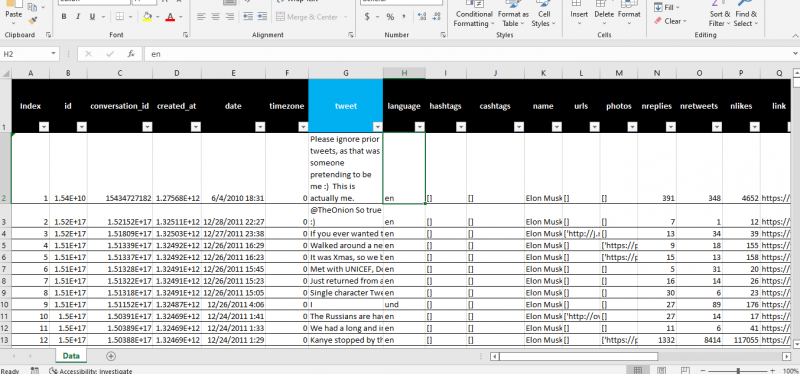Image resolution: width=800 pixels, height=374 pixels.
Task: Increase indent
Action: click(x=262, y=17)
